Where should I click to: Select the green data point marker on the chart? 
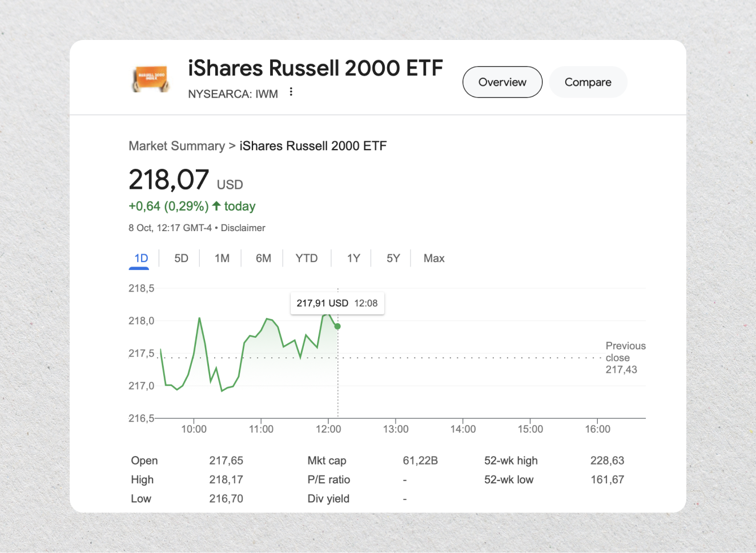pos(337,326)
